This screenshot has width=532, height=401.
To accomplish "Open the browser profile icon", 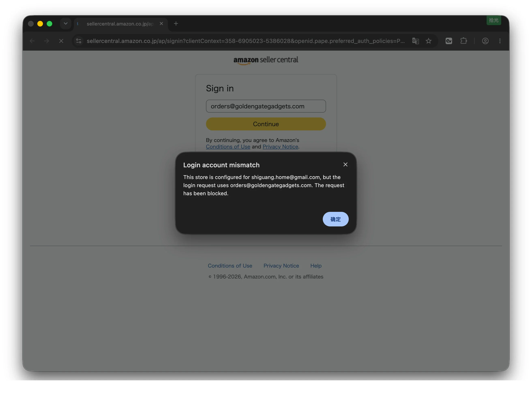I will 485,41.
